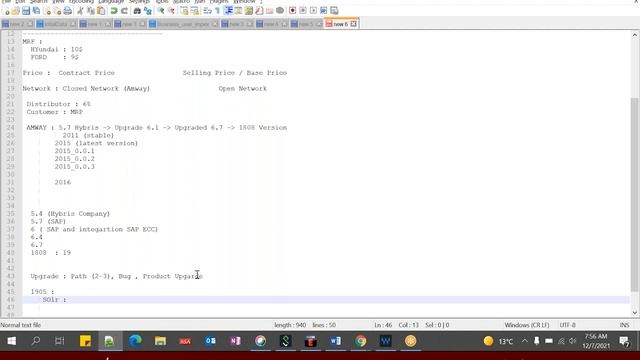Click Run a Macro Multiple Times icon
640x360 pixels.
pyautogui.click(x=324, y=11)
